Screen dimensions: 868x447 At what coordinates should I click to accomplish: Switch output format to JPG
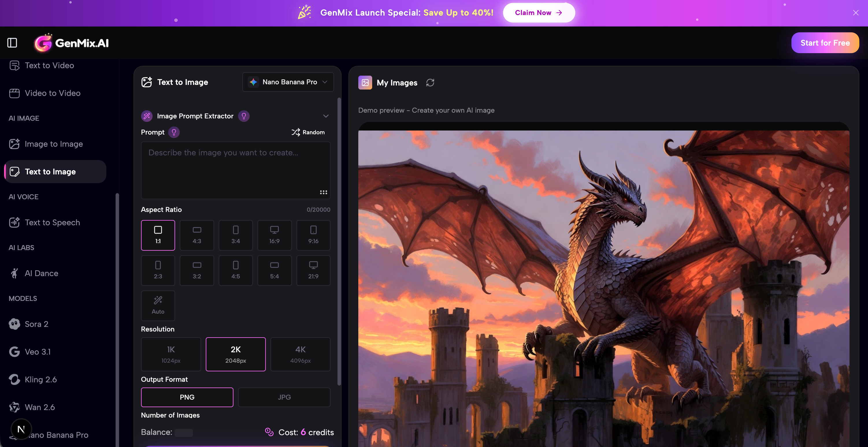click(x=284, y=397)
